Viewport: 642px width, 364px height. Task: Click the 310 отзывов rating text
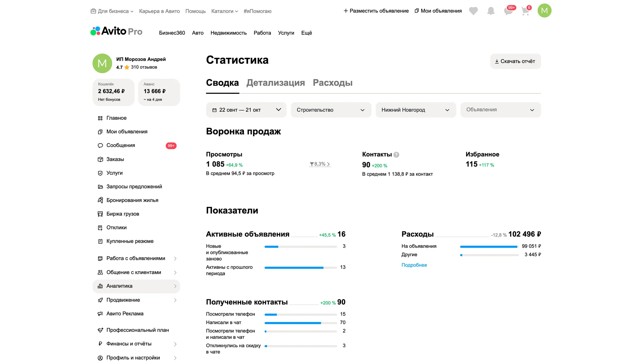point(144,67)
